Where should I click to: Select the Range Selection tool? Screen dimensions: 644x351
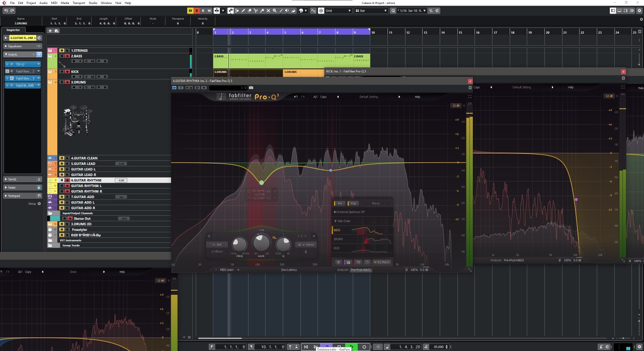pos(237,11)
